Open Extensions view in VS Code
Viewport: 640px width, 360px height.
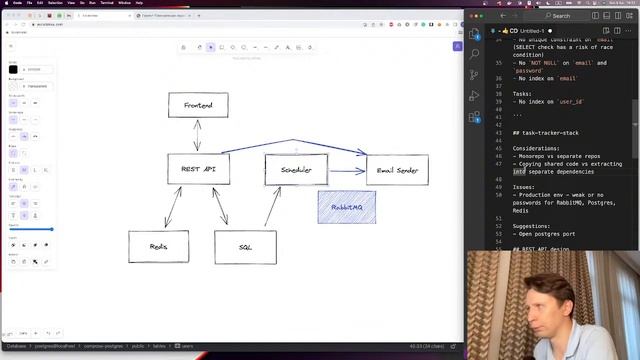[474, 117]
